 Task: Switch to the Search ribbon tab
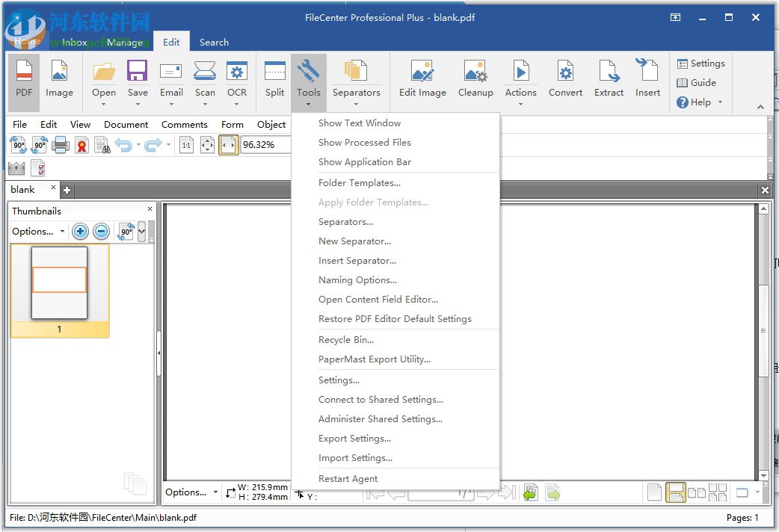coord(214,43)
